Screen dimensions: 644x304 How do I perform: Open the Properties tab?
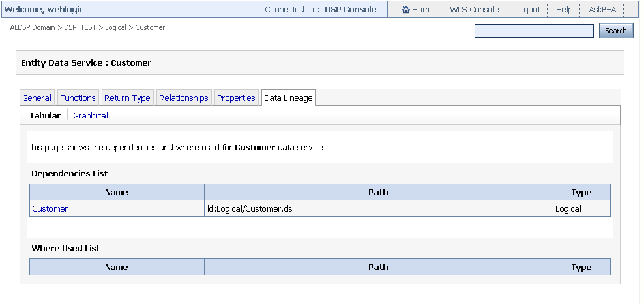pos(236,98)
